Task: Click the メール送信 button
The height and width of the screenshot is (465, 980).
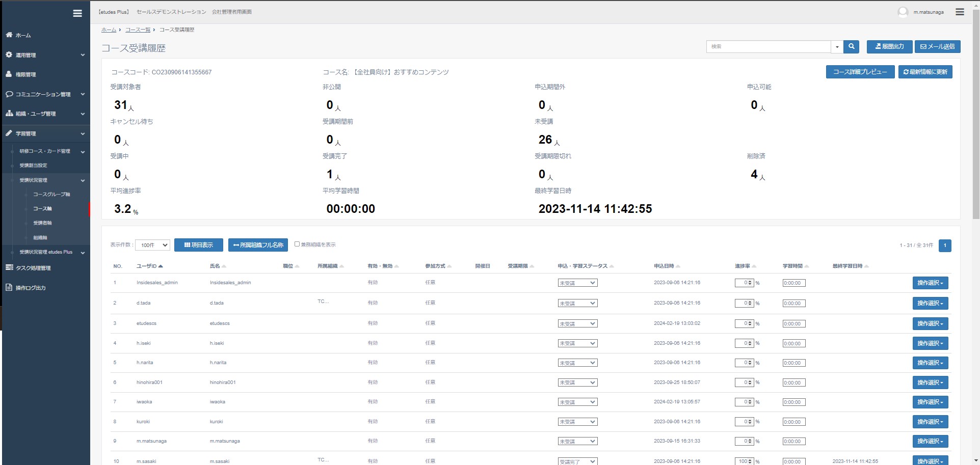Action: pos(938,46)
